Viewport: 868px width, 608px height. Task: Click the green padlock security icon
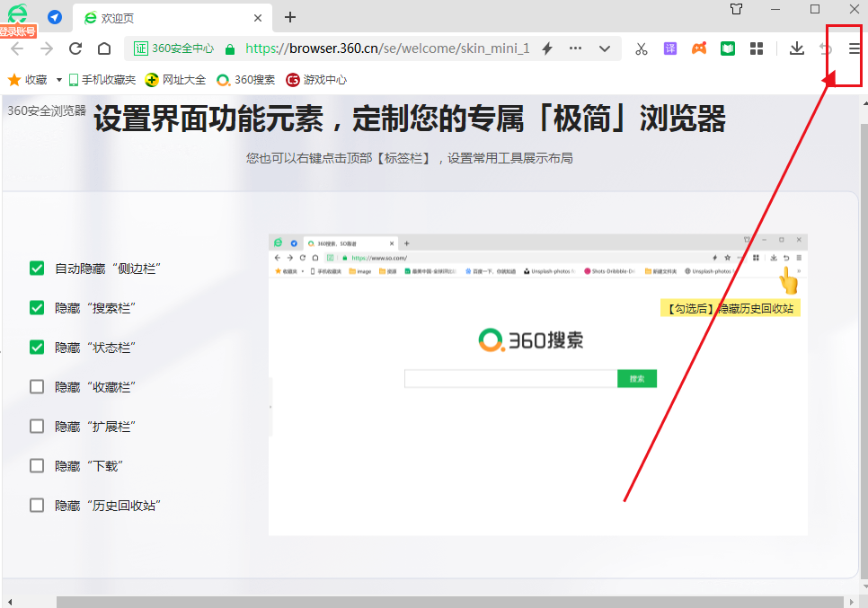(x=230, y=49)
